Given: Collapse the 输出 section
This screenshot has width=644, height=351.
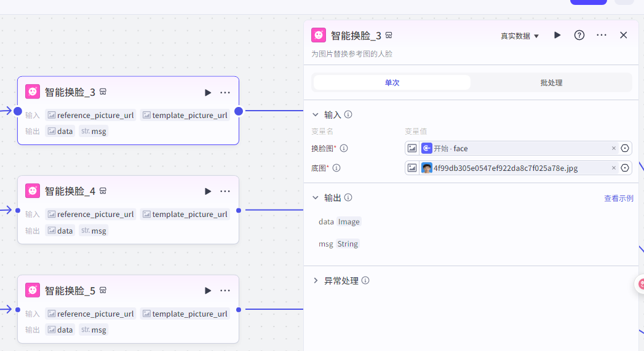Looking at the screenshot, I should click(x=316, y=197).
